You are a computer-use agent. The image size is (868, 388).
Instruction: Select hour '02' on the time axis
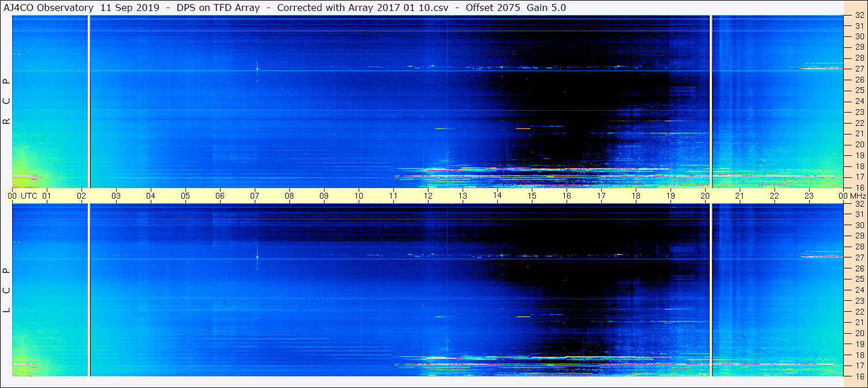point(81,196)
